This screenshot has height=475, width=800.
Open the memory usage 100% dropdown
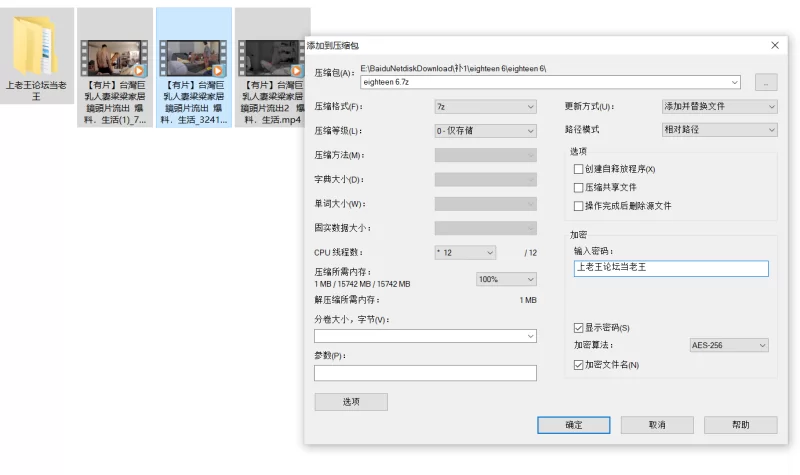[x=506, y=279]
